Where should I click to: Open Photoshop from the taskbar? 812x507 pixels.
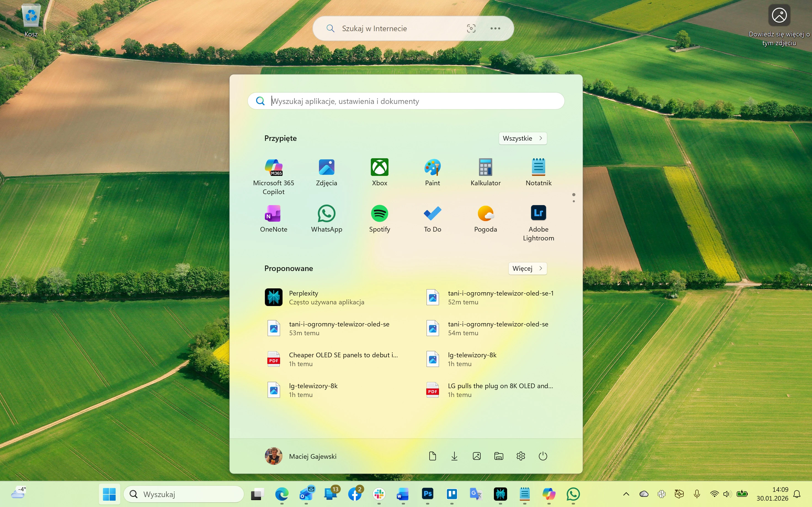pyautogui.click(x=427, y=494)
